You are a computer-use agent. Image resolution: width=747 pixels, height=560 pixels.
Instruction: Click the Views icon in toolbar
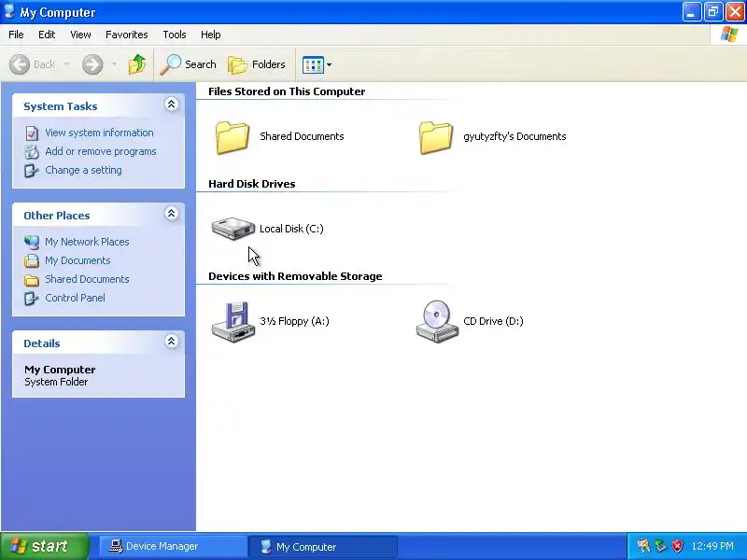313,64
